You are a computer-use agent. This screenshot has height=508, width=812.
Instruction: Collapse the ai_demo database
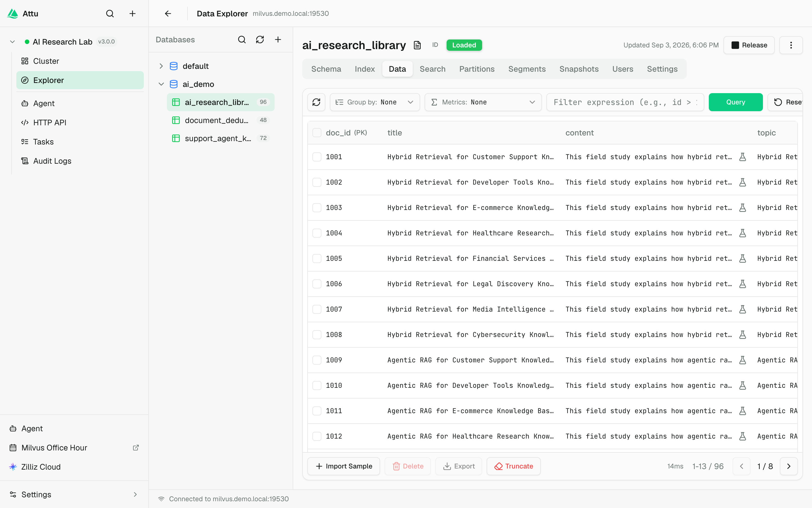tap(161, 84)
